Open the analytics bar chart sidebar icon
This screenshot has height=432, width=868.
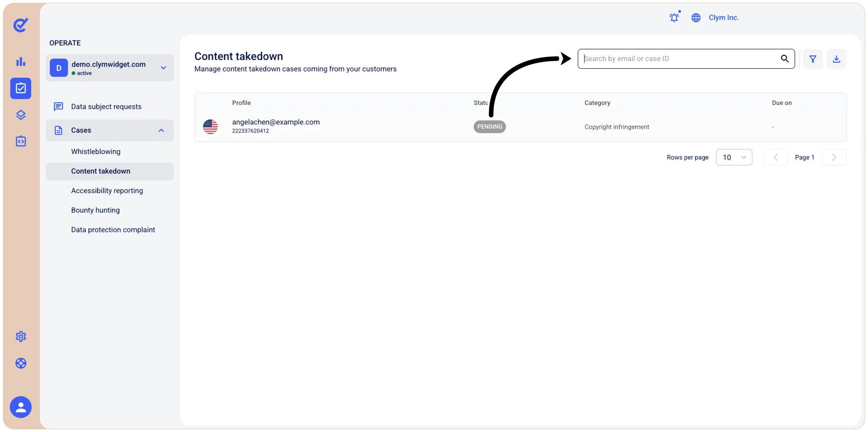point(21,62)
